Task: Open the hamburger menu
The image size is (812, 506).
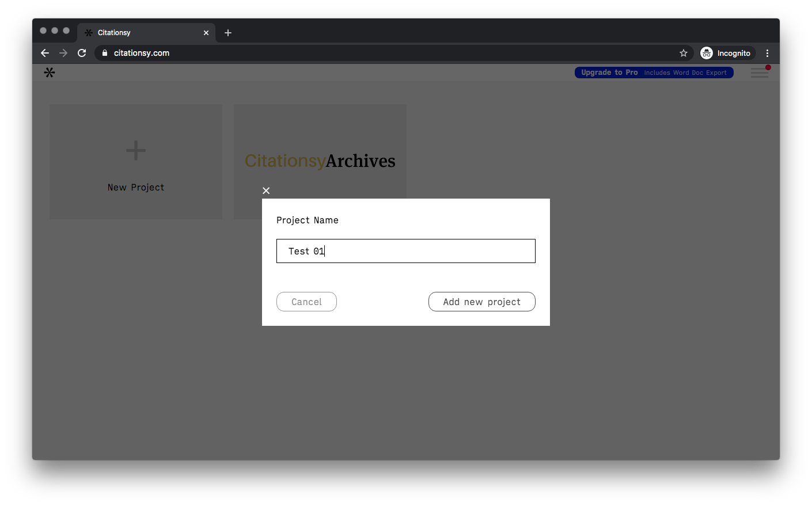Action: pos(760,73)
